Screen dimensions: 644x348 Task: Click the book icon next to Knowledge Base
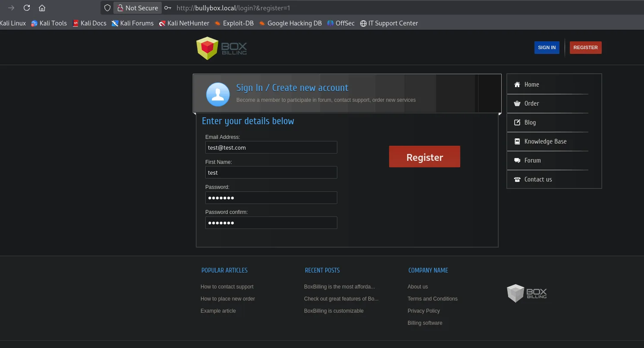[x=517, y=141]
